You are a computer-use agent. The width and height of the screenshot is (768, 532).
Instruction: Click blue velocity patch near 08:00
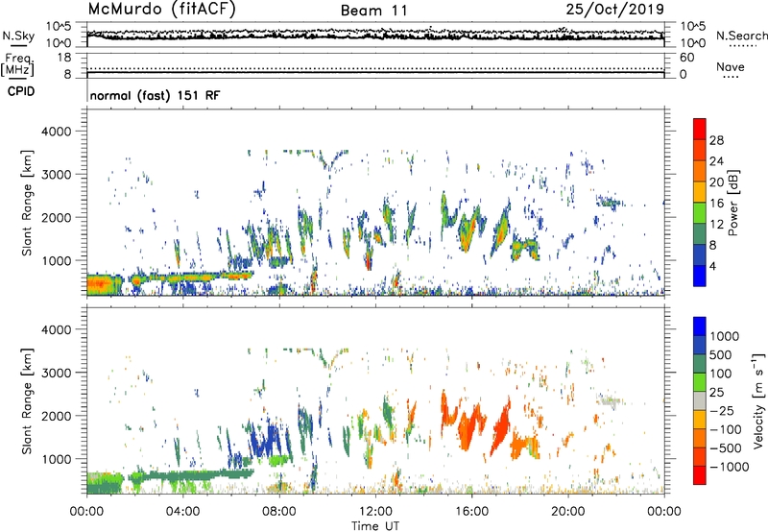coord(265,440)
